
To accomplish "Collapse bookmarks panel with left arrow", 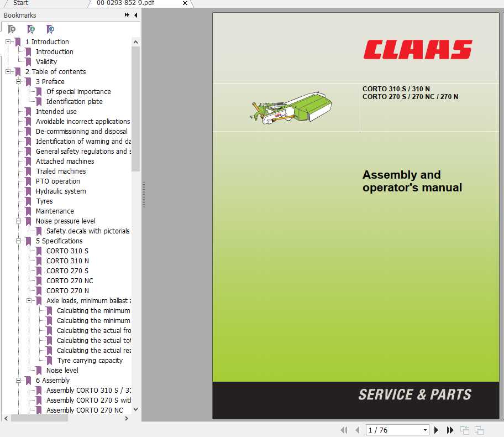I will (135, 15).
